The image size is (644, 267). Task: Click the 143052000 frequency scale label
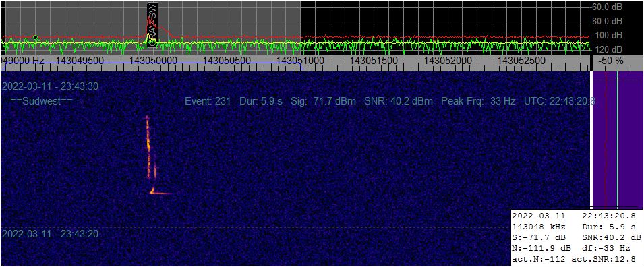[x=448, y=61]
